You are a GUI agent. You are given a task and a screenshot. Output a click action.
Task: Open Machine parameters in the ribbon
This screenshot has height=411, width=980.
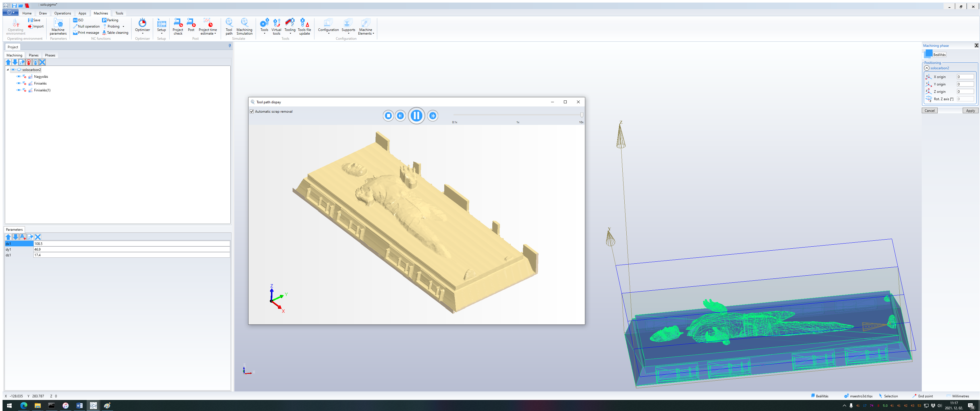[58, 27]
